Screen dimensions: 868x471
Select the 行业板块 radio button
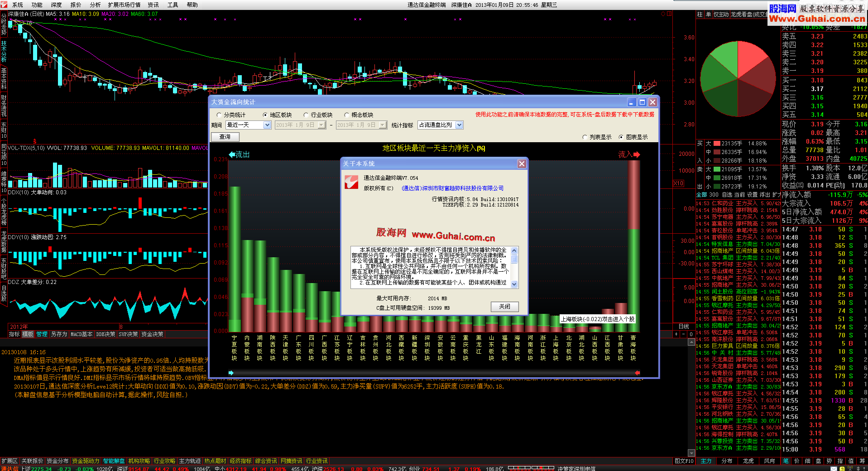click(306, 115)
